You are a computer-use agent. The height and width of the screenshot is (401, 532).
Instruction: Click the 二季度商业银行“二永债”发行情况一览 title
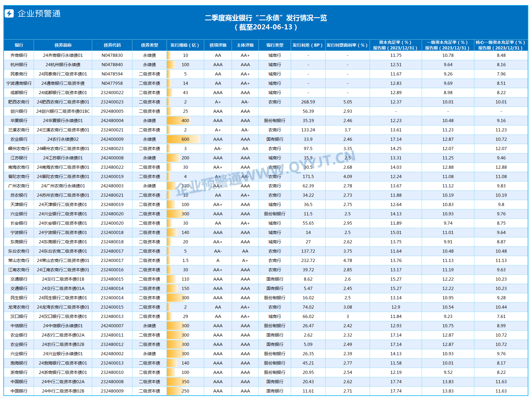266,18
